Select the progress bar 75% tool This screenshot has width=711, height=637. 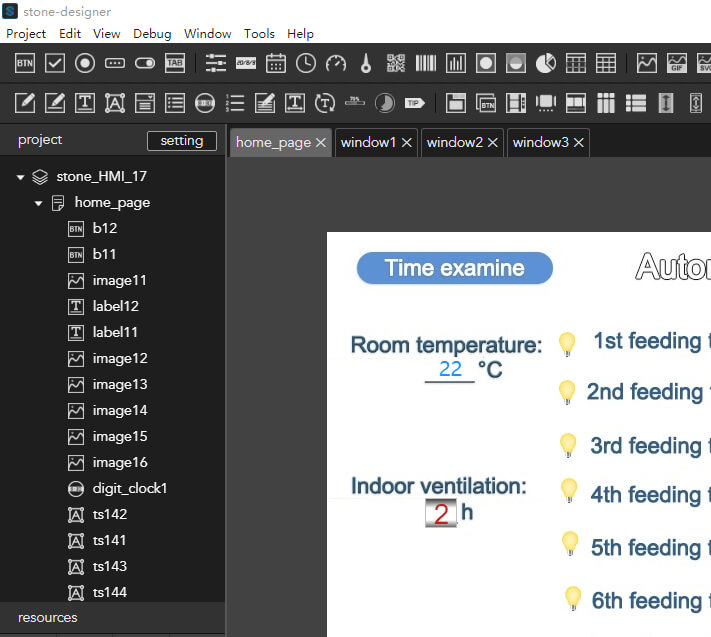tap(355, 101)
